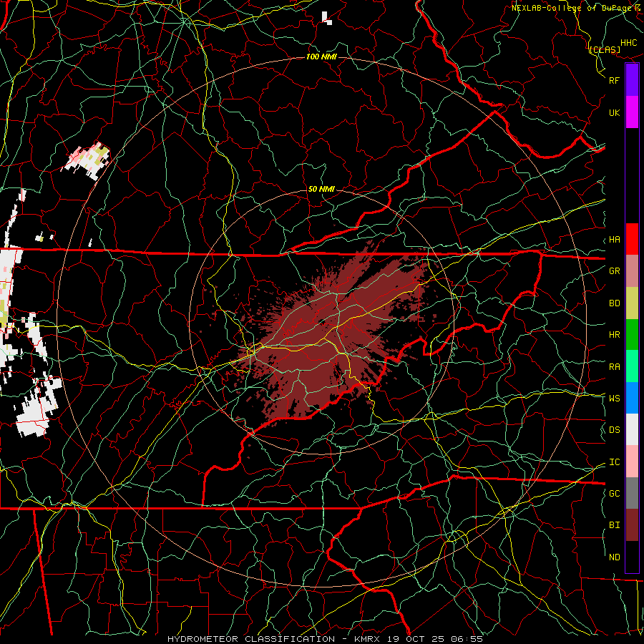Click the blue WS legend swatch
The width and height of the screenshot is (644, 644).
tap(632, 398)
